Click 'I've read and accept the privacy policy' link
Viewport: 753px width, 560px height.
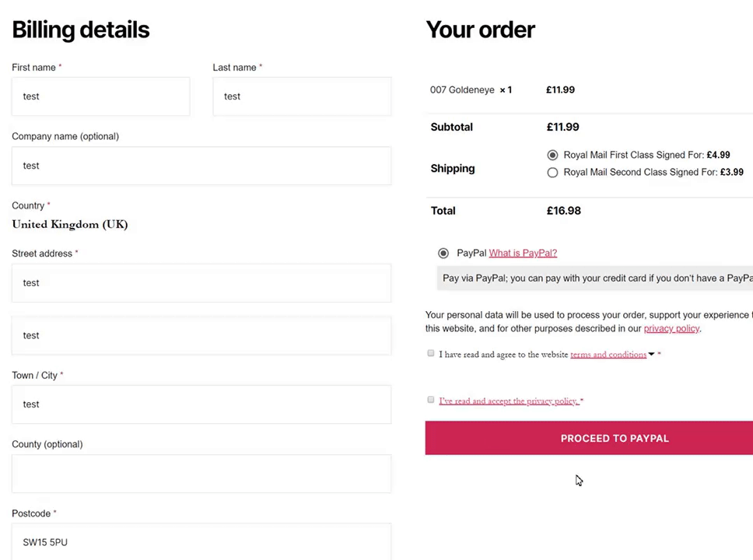(508, 401)
